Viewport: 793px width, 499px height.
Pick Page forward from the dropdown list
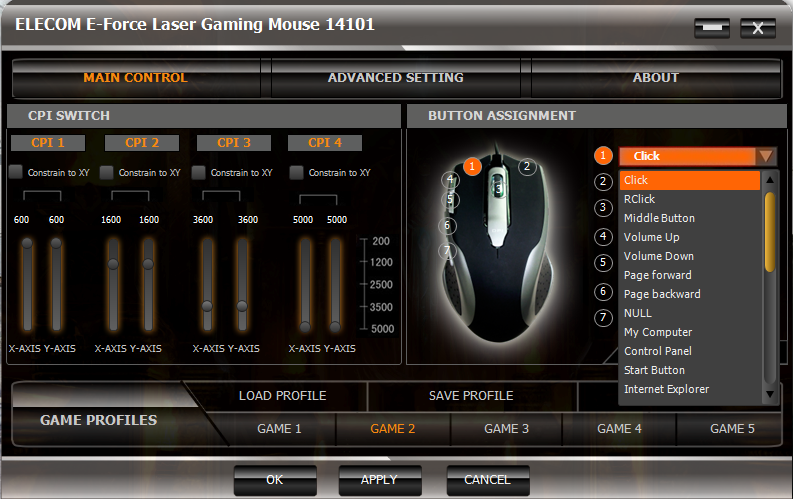tap(689, 275)
